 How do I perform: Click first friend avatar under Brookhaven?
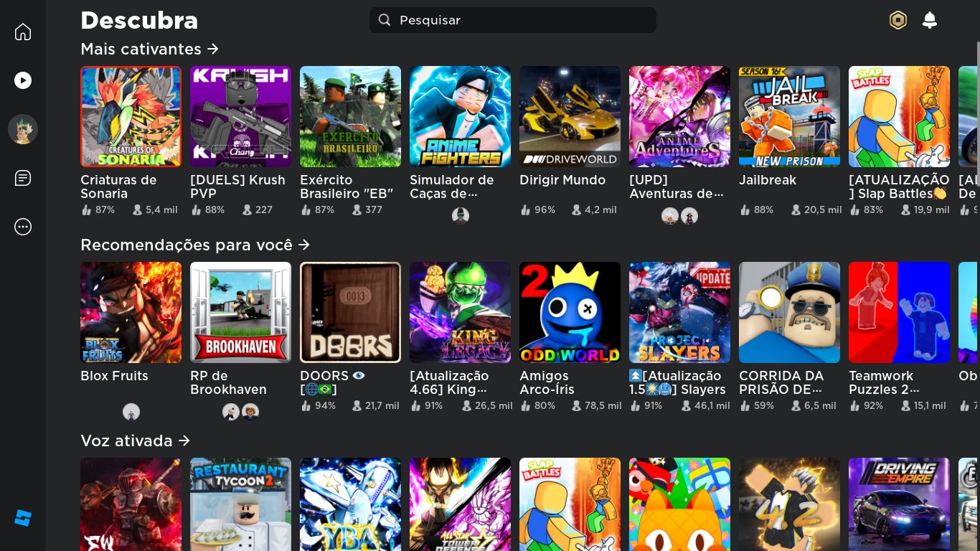pyautogui.click(x=231, y=412)
